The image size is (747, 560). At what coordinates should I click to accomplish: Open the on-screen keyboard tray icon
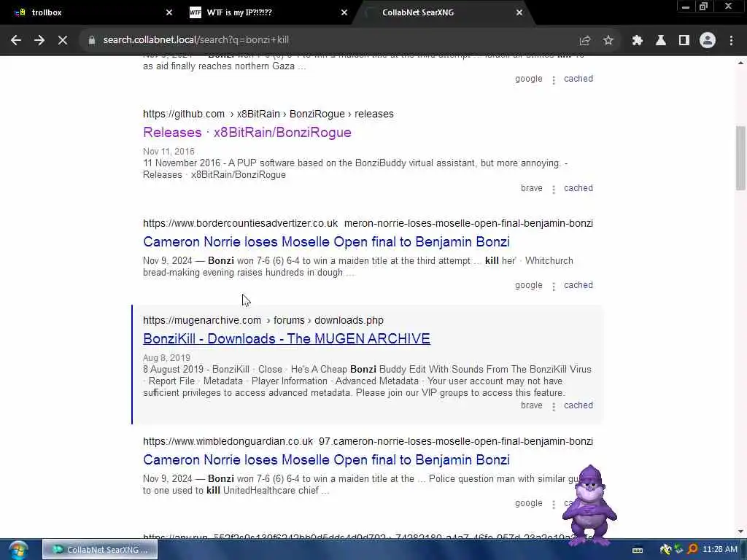coord(638,550)
